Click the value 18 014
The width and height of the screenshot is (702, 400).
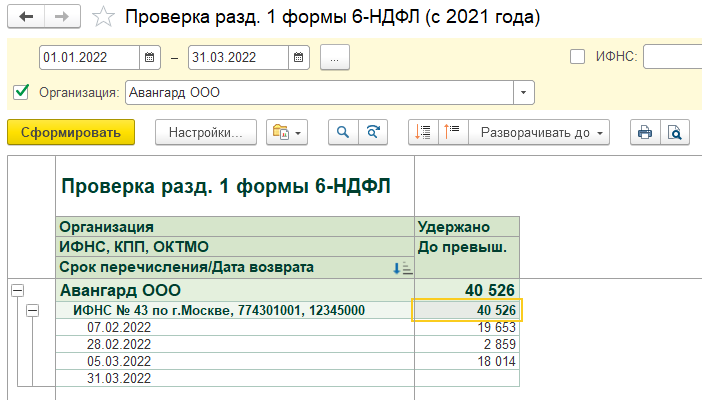497,361
